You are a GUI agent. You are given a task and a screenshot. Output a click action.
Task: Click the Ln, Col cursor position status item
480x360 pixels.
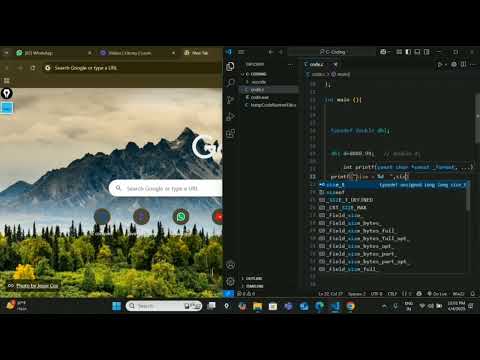(331, 294)
